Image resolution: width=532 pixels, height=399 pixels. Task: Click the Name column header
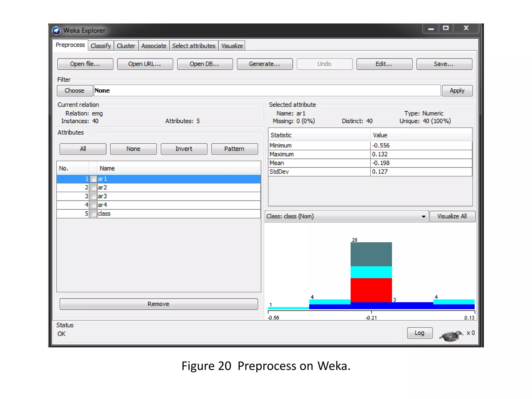pos(179,168)
